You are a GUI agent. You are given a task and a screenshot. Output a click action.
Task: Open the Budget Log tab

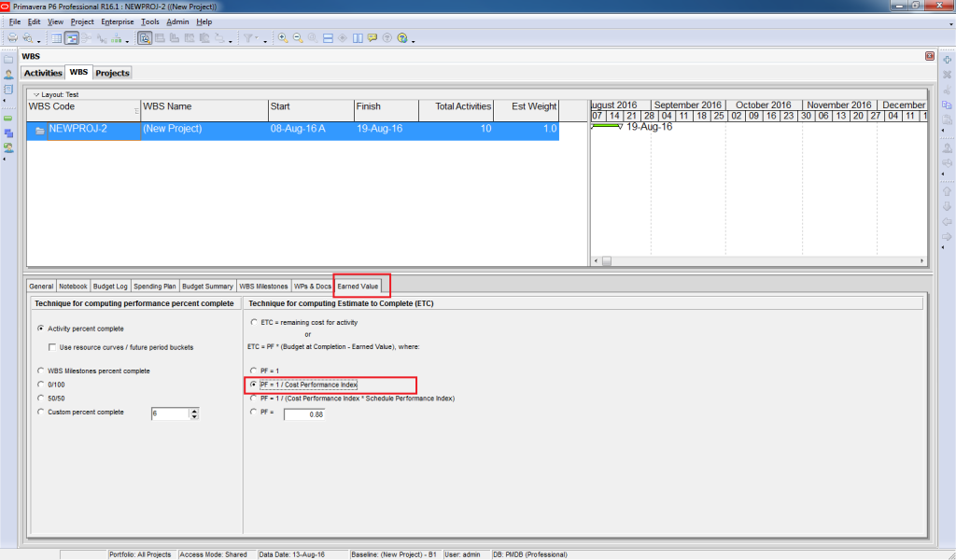pos(110,286)
